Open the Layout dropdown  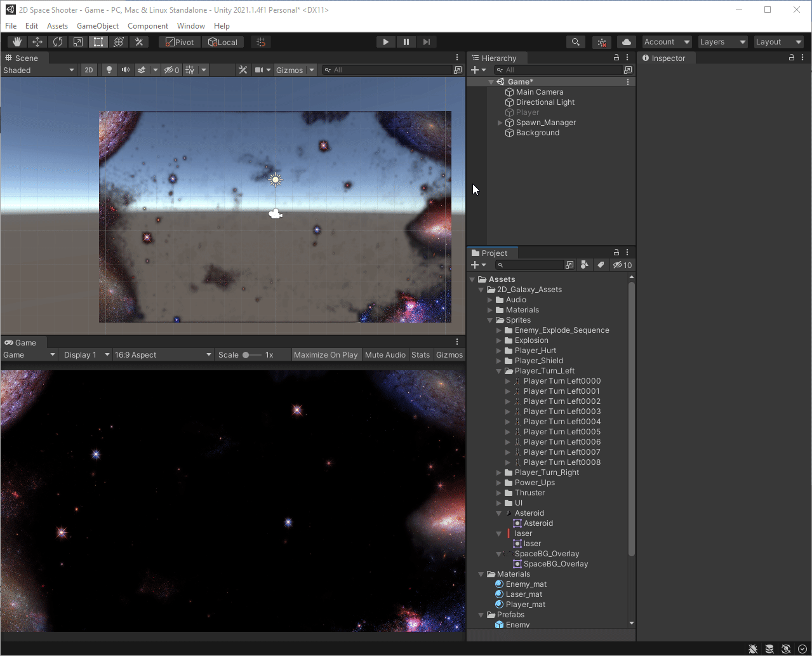tap(779, 42)
